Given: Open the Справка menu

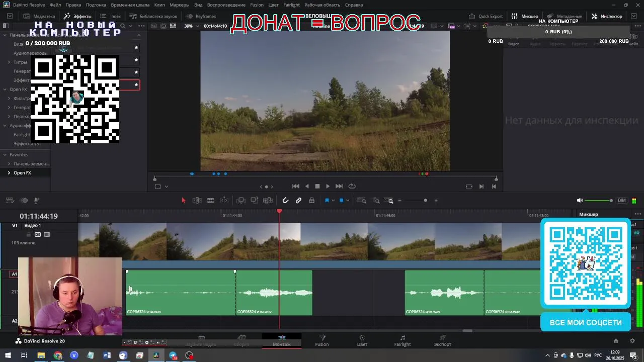Looking at the screenshot, I should [x=354, y=5].
